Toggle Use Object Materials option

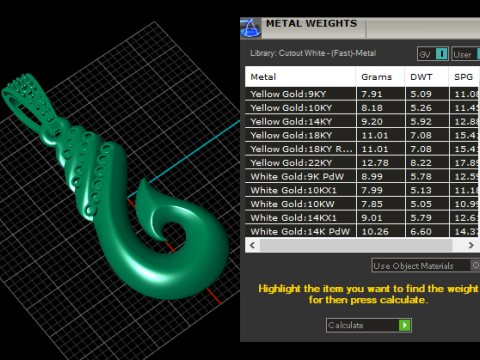(x=475, y=265)
